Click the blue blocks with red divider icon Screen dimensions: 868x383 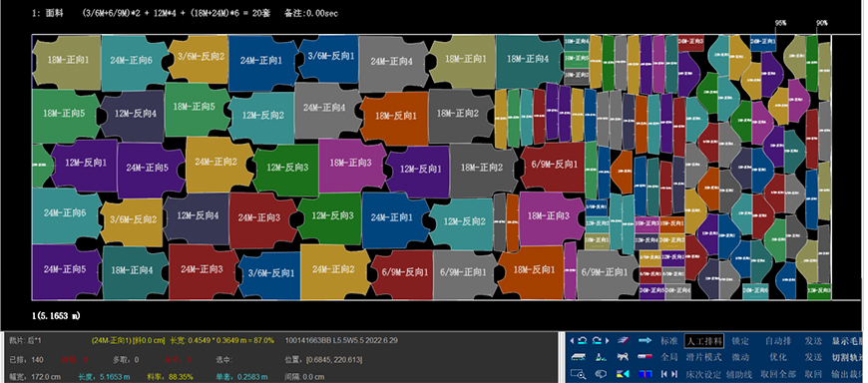tap(646, 374)
